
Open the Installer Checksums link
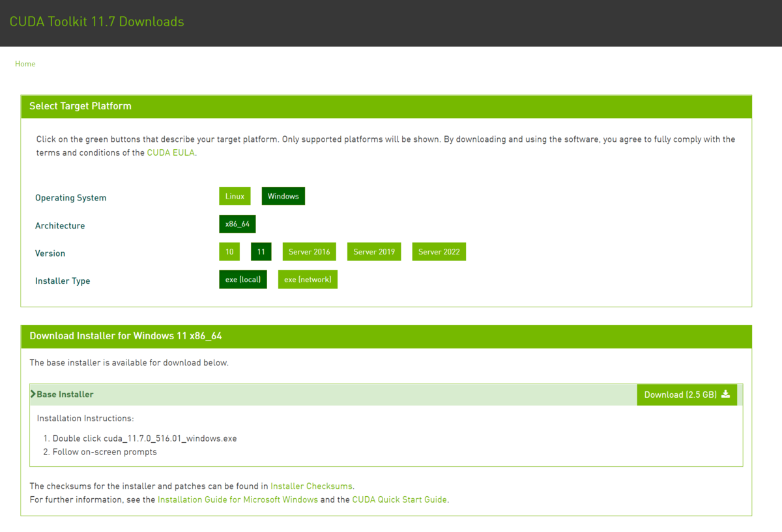coord(311,486)
